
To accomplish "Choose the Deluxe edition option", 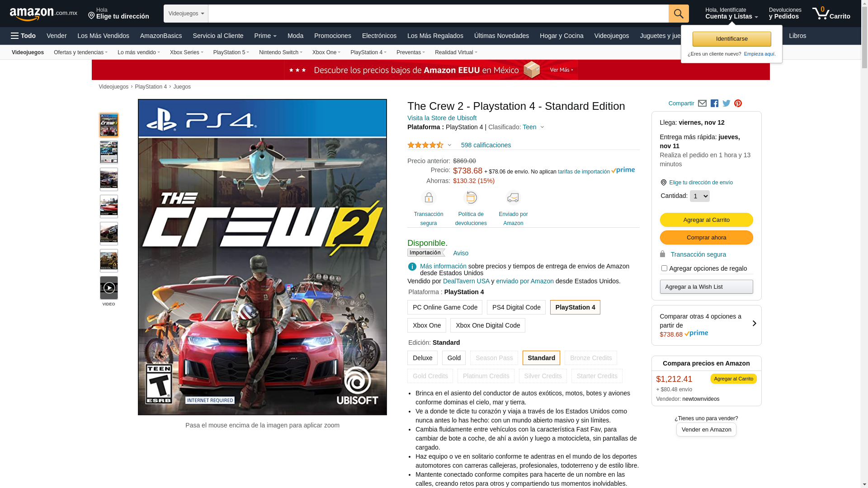I will (x=422, y=358).
